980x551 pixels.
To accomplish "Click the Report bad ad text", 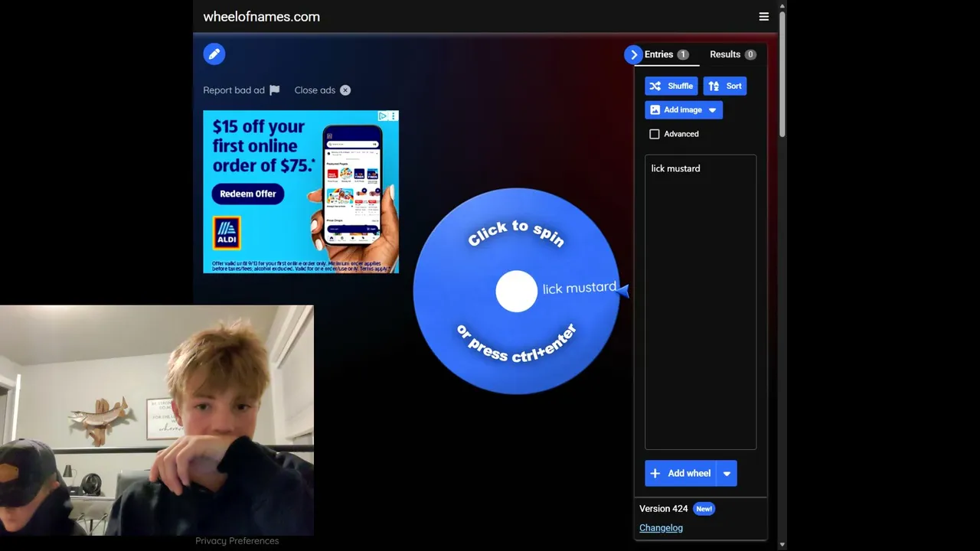I will pyautogui.click(x=234, y=90).
